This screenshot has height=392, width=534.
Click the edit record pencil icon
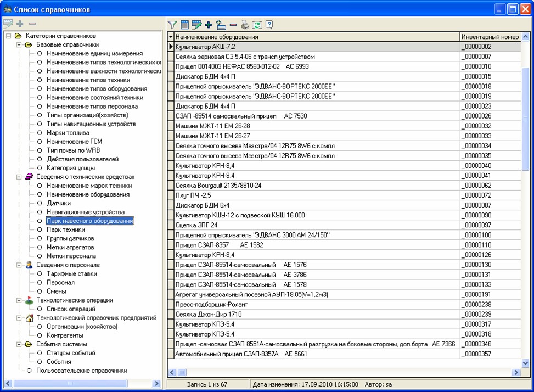pos(196,25)
